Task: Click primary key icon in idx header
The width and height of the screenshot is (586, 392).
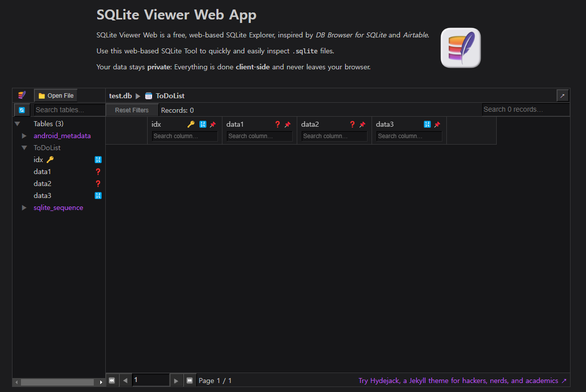Action: tap(191, 124)
